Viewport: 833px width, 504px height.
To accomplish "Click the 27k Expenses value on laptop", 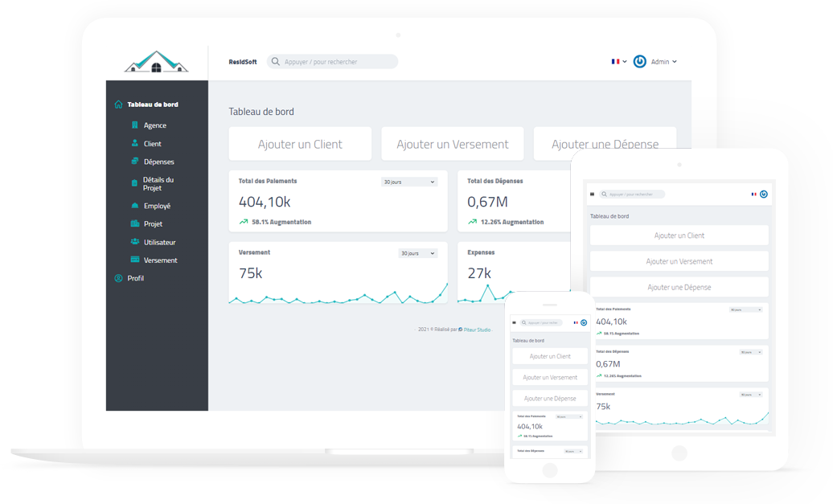I will click(x=479, y=273).
